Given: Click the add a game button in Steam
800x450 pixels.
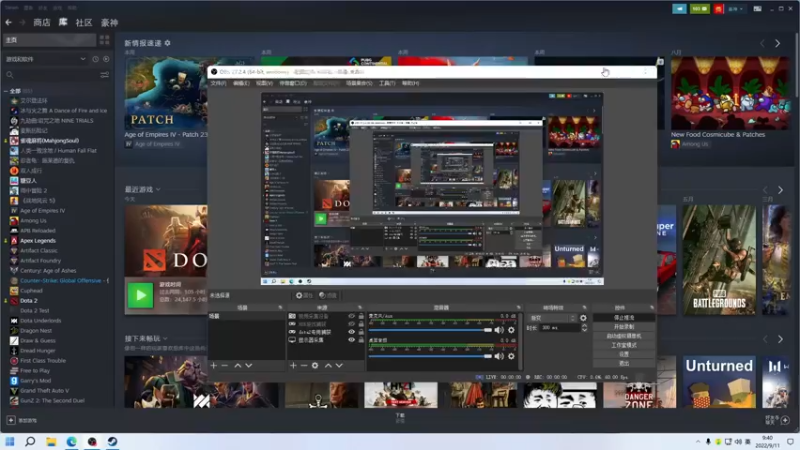Looking at the screenshot, I should pos(22,420).
